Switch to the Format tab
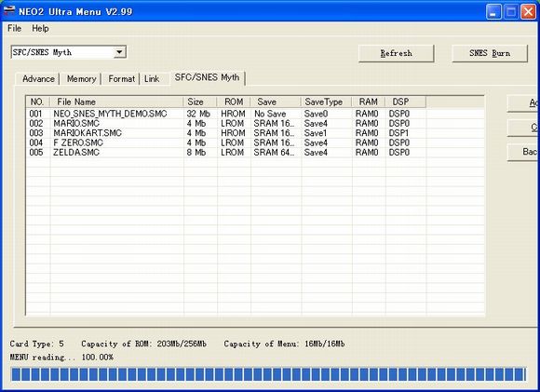This screenshot has width=540, height=392. 122,79
